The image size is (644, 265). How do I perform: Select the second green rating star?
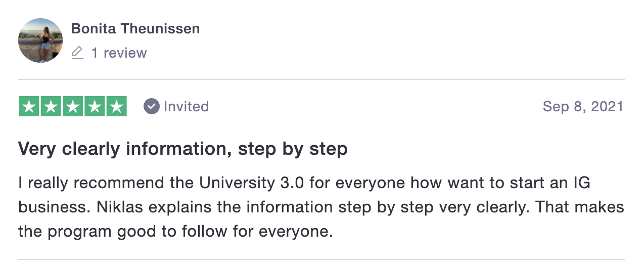(51, 106)
